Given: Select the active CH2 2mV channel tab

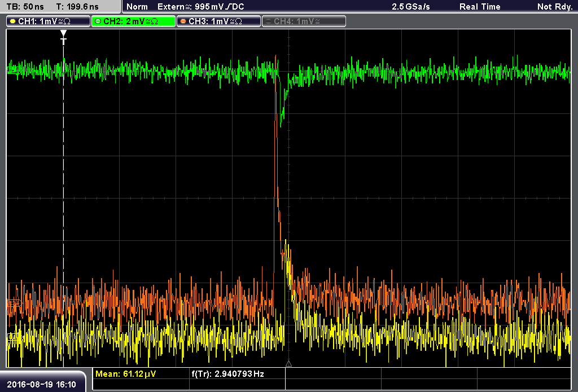Looking at the screenshot, I should 133,21.
